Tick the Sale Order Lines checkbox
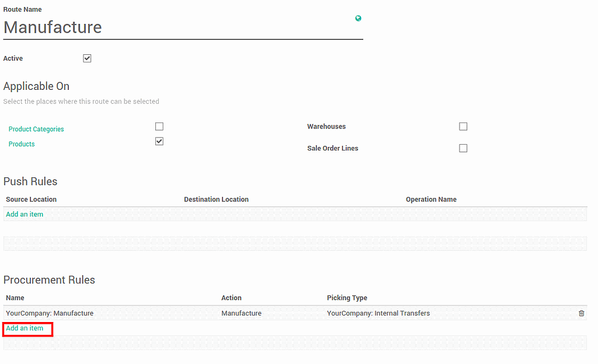The image size is (598, 364). pyautogui.click(x=463, y=148)
